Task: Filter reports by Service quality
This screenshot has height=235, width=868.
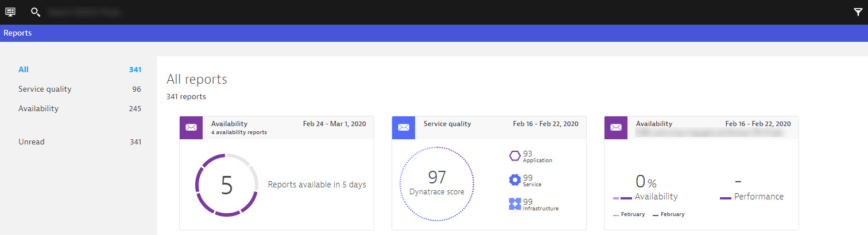Action: point(45,89)
